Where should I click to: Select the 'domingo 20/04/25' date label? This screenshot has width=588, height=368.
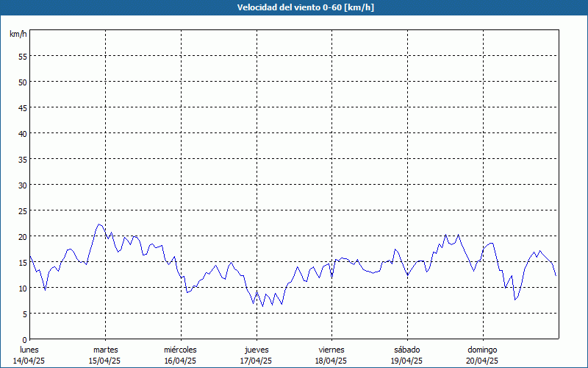click(x=482, y=355)
